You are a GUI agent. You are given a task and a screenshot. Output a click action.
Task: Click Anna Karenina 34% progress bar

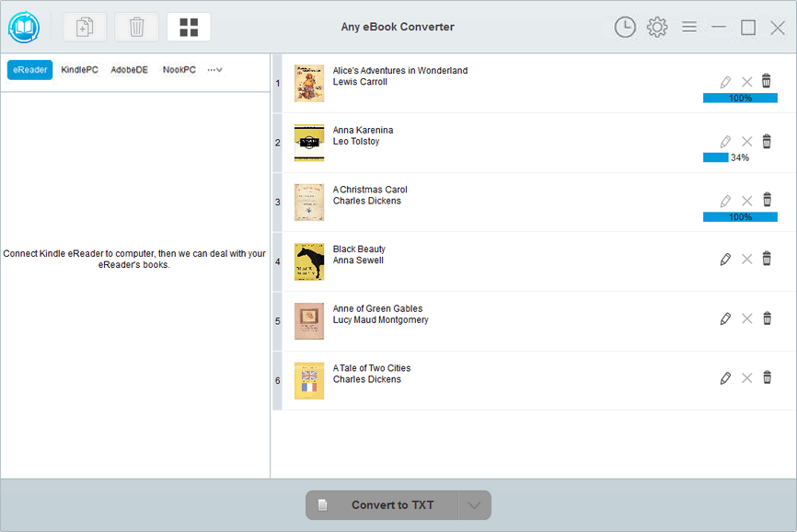click(716, 157)
